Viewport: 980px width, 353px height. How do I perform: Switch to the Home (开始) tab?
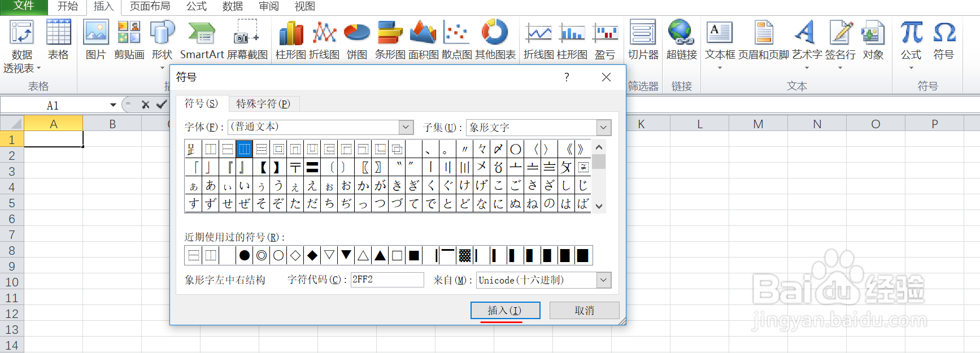coord(68,7)
